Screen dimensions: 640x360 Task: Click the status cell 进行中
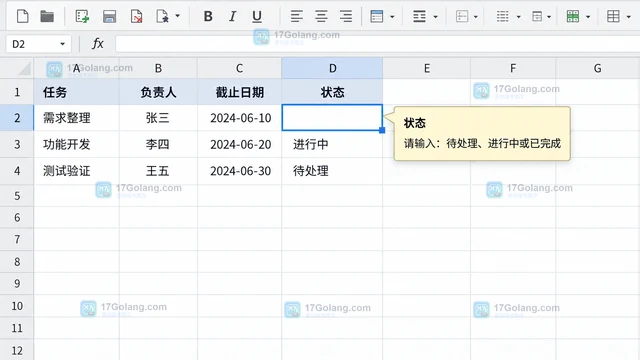(332, 144)
